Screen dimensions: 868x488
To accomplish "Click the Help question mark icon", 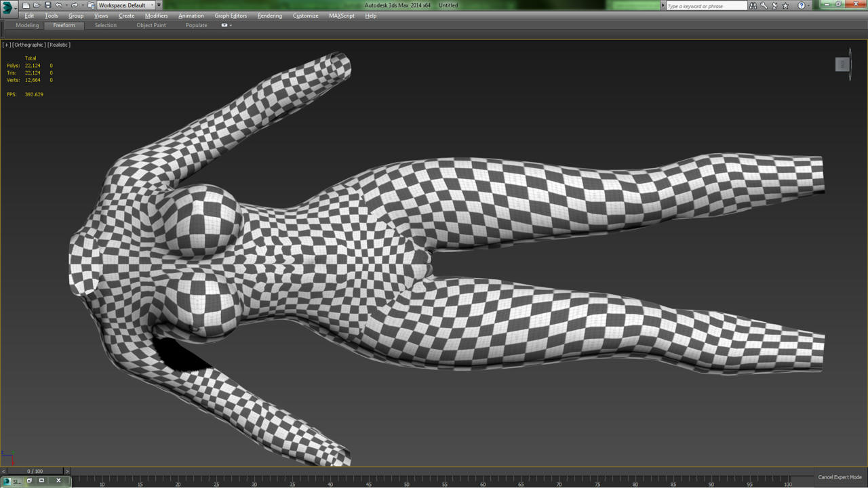I will (801, 5).
